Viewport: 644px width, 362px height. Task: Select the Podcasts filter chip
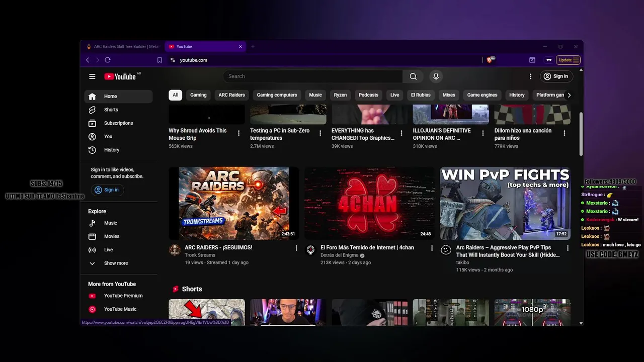click(x=368, y=95)
